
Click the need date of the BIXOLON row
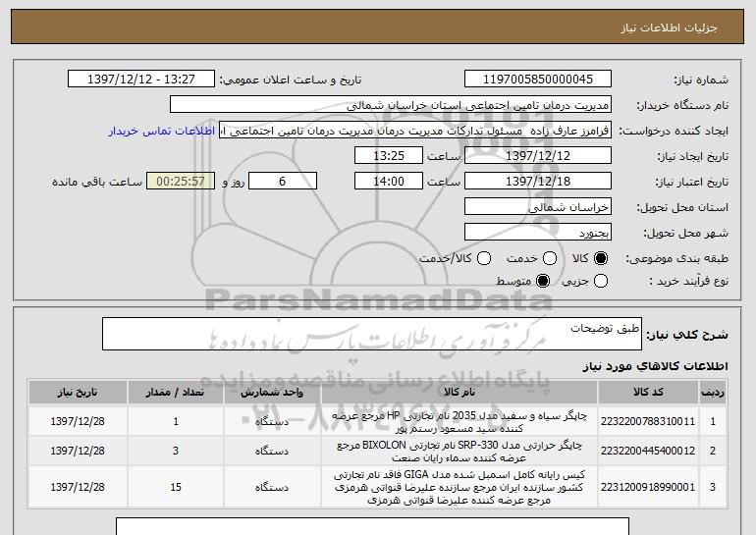(78, 451)
